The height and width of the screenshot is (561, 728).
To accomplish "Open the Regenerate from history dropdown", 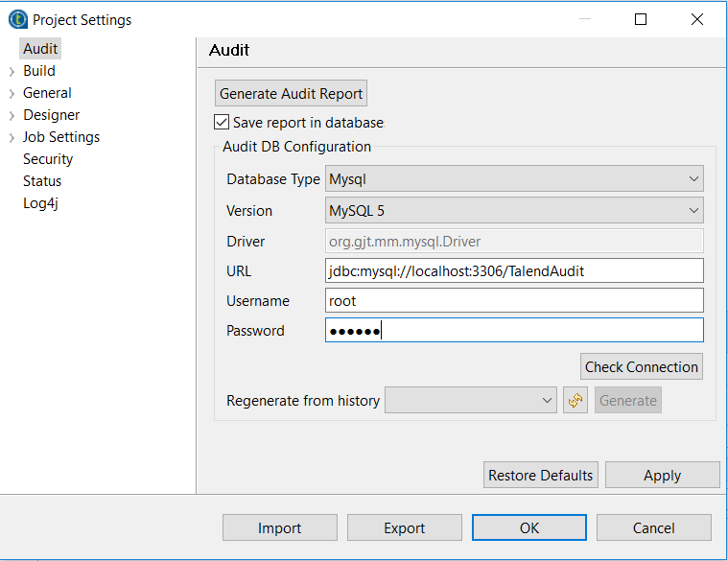I will pyautogui.click(x=470, y=401).
